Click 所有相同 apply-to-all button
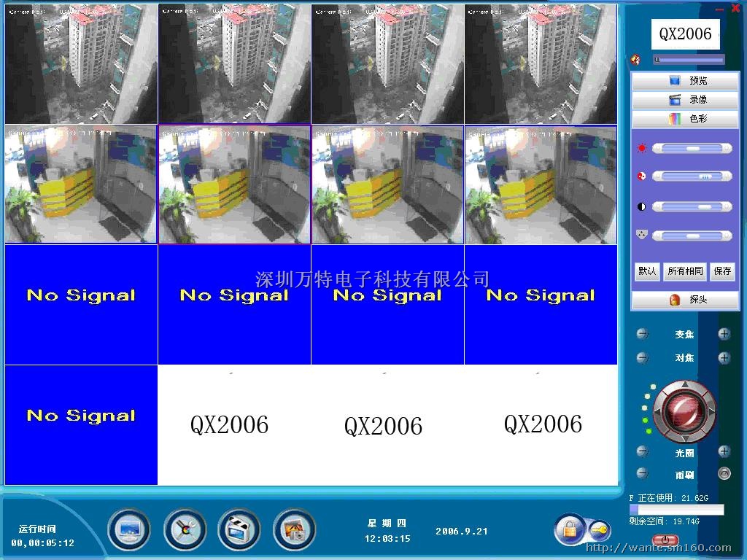This screenshot has height=560, width=747. (685, 271)
